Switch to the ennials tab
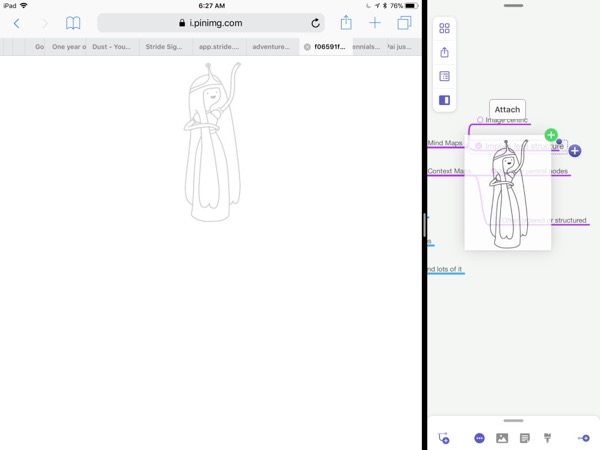 click(368, 47)
